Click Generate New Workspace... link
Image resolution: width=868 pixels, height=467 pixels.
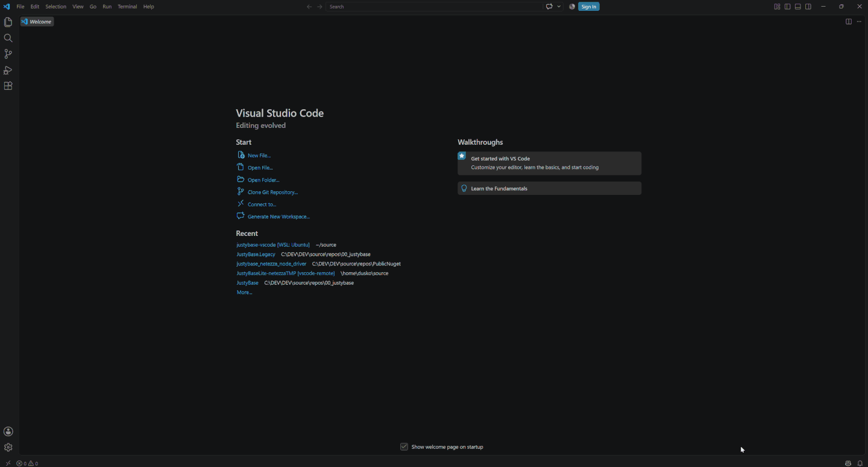point(278,217)
